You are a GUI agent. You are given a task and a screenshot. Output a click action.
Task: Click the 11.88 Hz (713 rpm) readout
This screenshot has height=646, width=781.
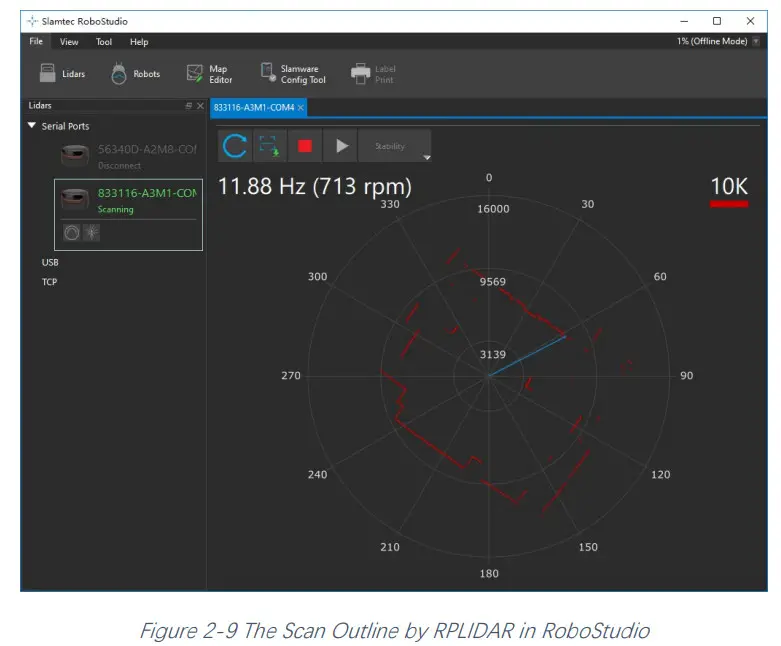pyautogui.click(x=315, y=186)
